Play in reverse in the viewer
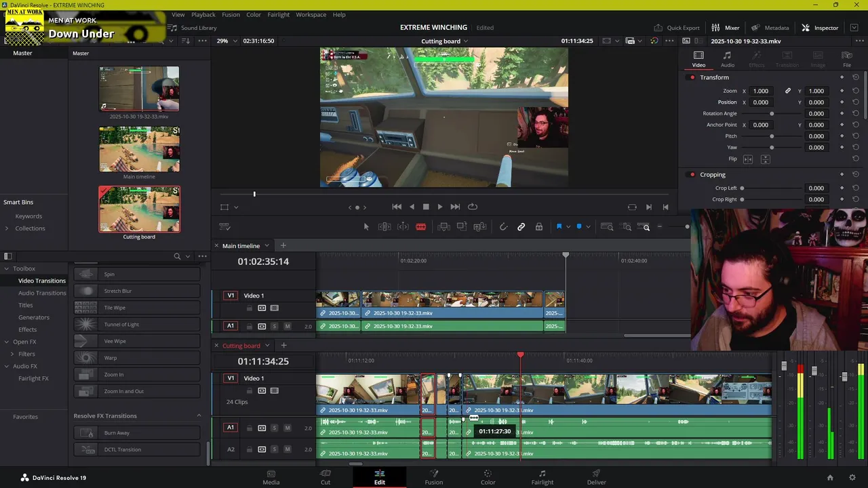Image resolution: width=868 pixels, height=488 pixels. 412,207
